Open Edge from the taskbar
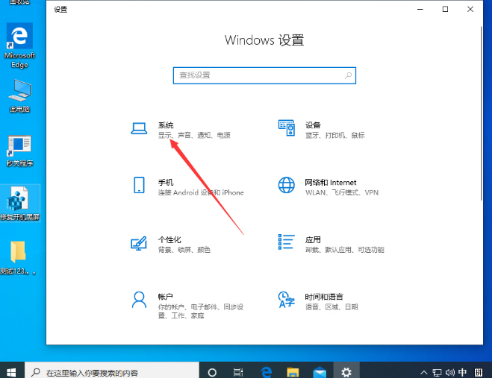This screenshot has width=492, height=379. click(x=266, y=372)
